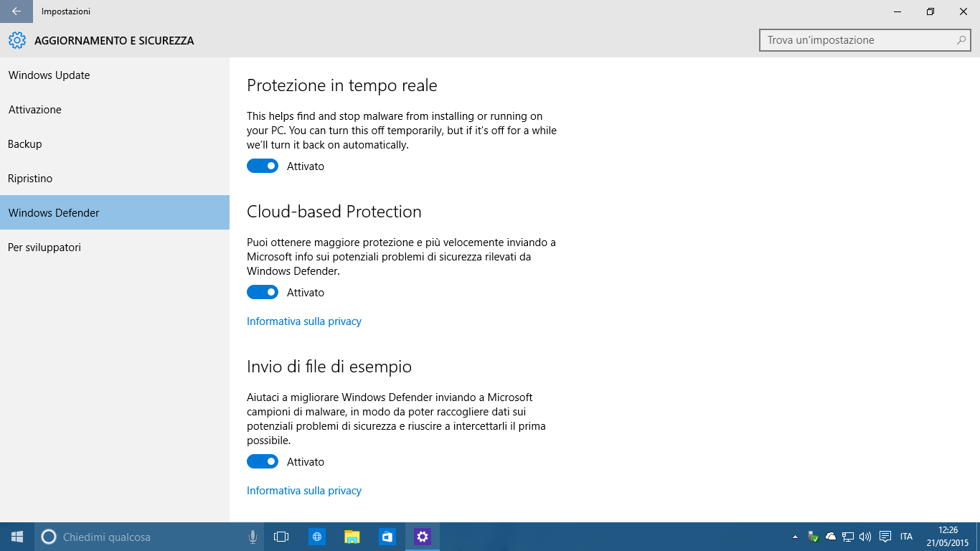980x551 pixels.
Task: Toggle Invio di file di esempio off
Action: pyautogui.click(x=263, y=462)
